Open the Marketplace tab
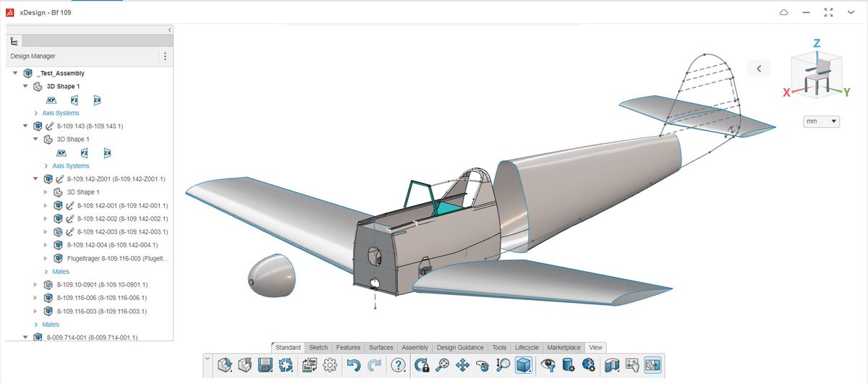The image size is (868, 384). click(x=563, y=348)
